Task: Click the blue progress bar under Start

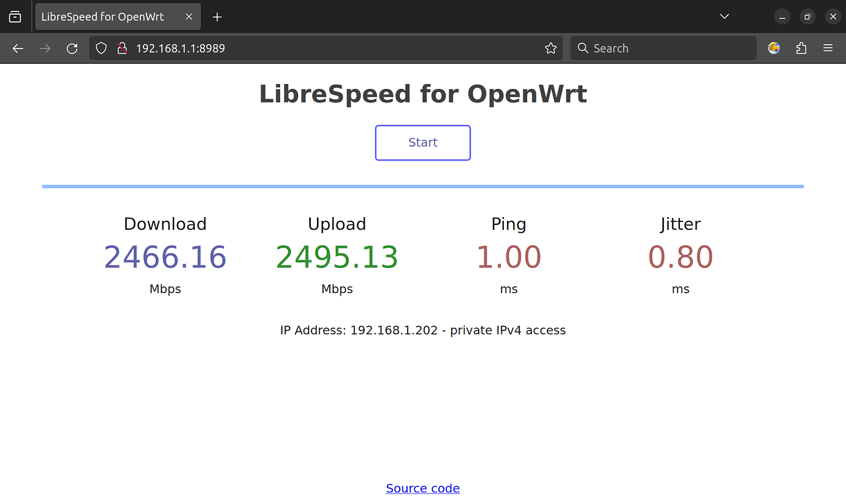Action: [422, 186]
